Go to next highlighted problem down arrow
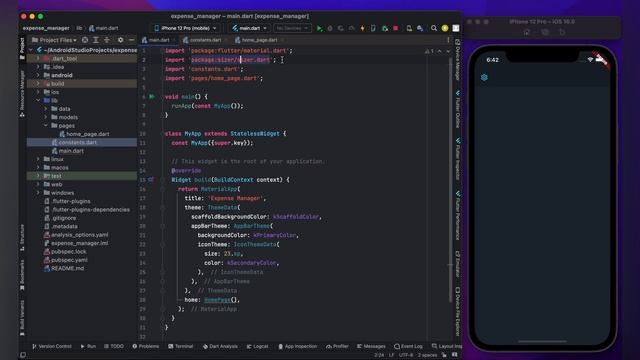The width and height of the screenshot is (640, 360). [448, 51]
